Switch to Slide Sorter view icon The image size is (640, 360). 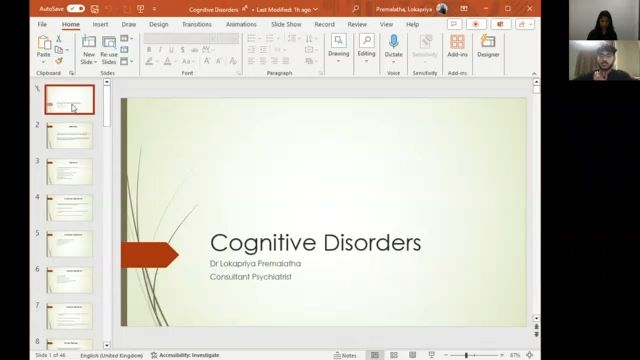coord(393,355)
